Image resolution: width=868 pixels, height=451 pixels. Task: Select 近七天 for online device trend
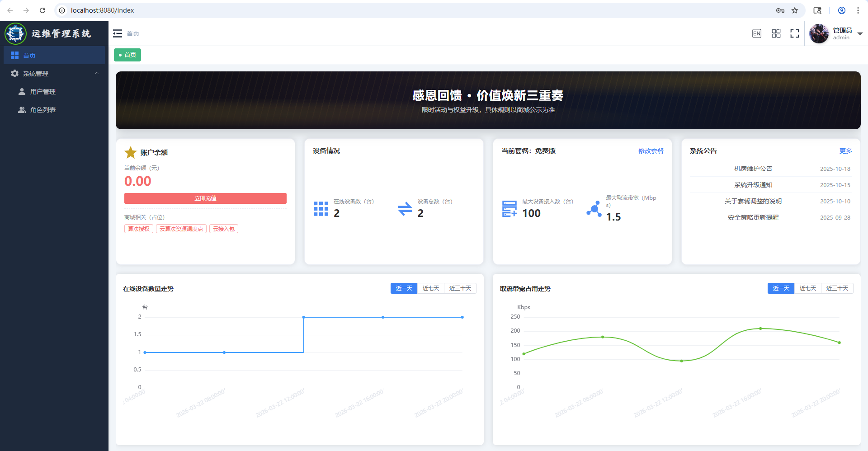(x=431, y=288)
